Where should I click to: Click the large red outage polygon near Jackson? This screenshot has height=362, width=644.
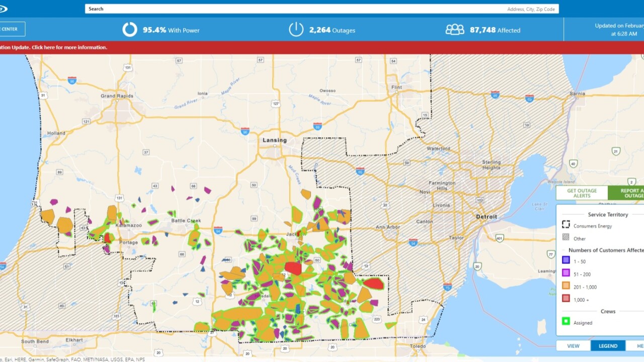(x=293, y=268)
